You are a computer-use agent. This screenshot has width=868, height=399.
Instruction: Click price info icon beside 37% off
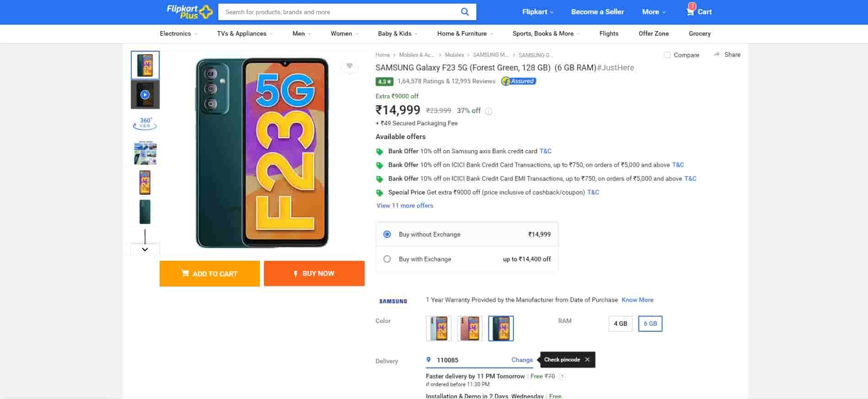tap(489, 111)
